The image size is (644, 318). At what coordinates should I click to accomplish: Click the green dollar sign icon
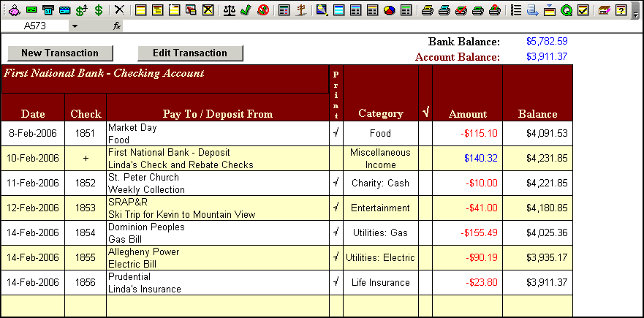coord(98,10)
